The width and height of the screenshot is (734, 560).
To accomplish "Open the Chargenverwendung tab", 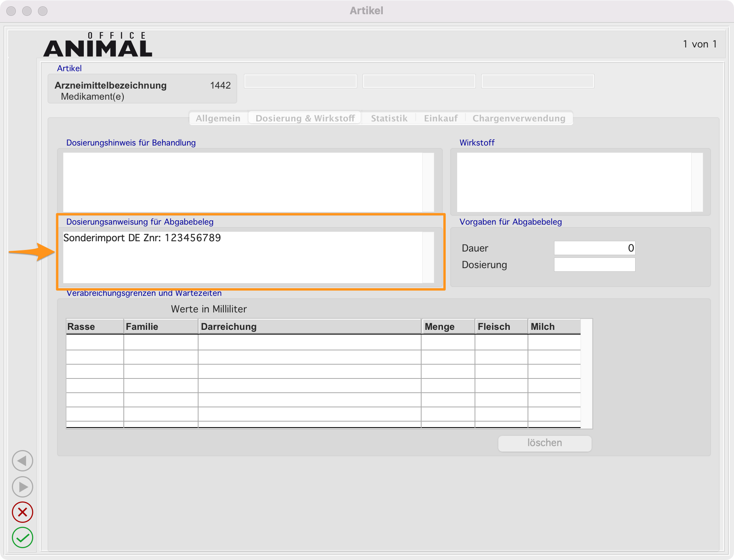I will (518, 118).
